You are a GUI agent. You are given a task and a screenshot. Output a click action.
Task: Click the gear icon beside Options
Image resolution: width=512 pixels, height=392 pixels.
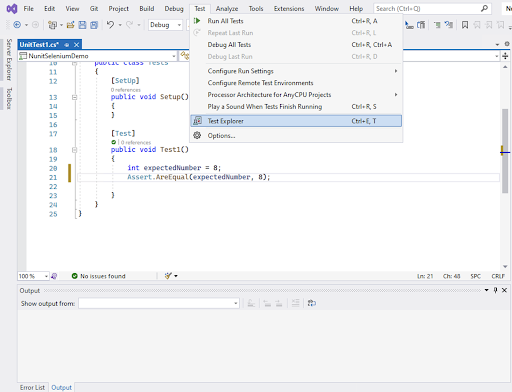[197, 135]
